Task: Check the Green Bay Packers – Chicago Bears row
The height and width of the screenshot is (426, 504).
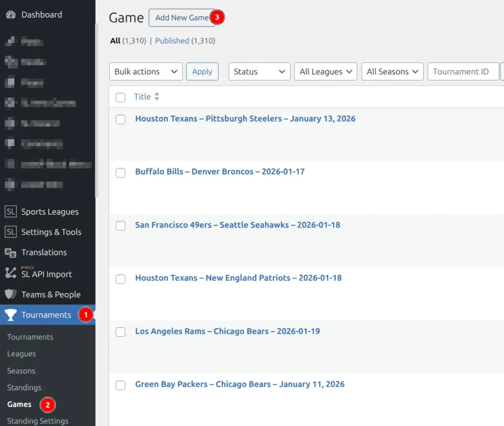Action: pos(121,385)
